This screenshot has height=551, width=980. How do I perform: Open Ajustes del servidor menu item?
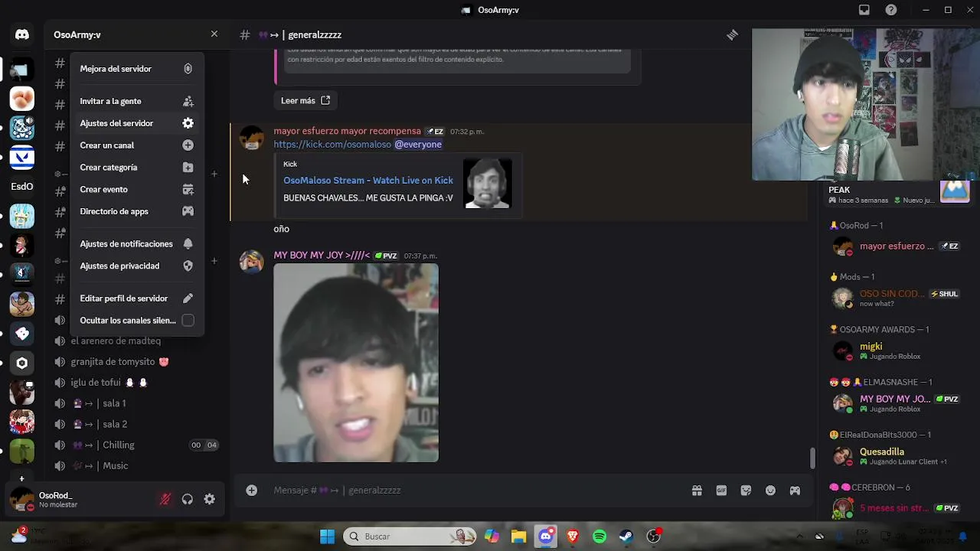(137, 123)
